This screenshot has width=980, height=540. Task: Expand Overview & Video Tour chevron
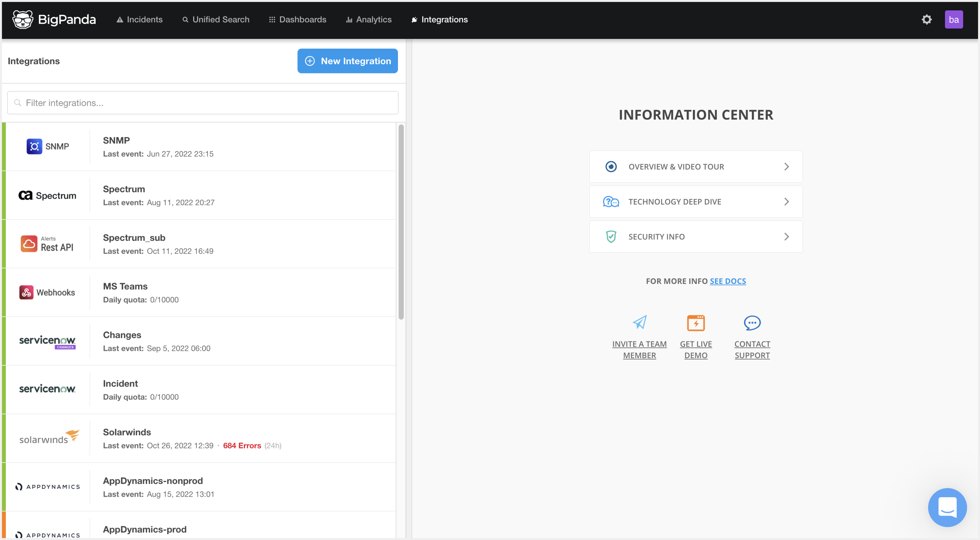[786, 167]
